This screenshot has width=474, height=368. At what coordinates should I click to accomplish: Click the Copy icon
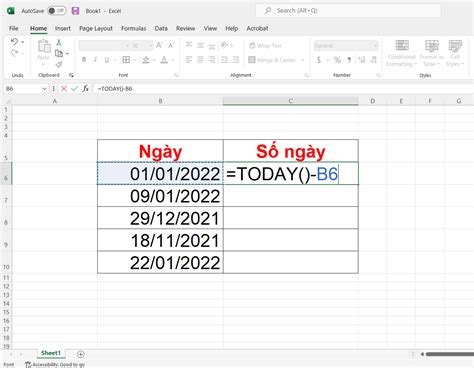(59, 53)
